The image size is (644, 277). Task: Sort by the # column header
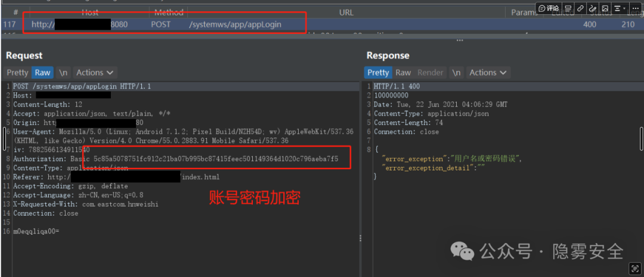16,13
